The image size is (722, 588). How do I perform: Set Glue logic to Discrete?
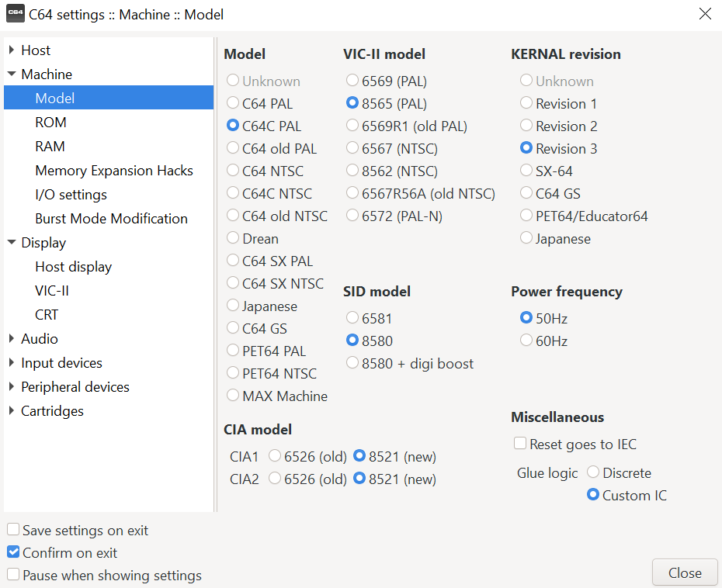619,472
